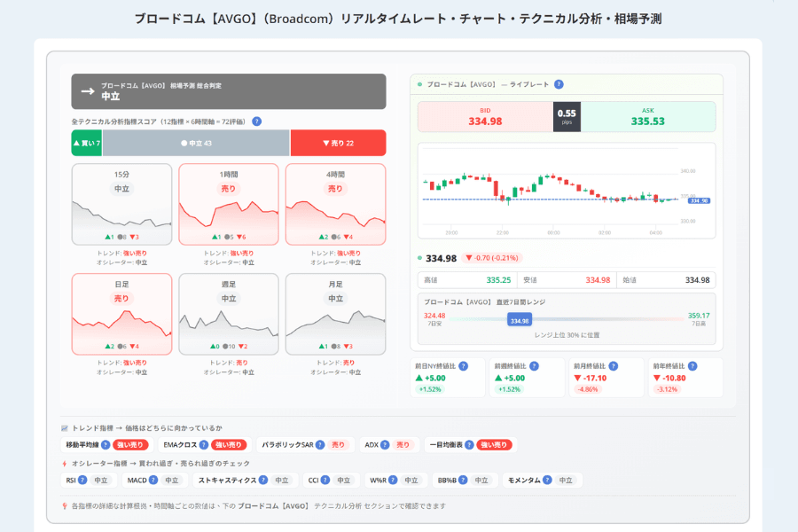Show help for 前日NY終値比
Screen dimensions: 798x532
pyautogui.click(x=463, y=366)
